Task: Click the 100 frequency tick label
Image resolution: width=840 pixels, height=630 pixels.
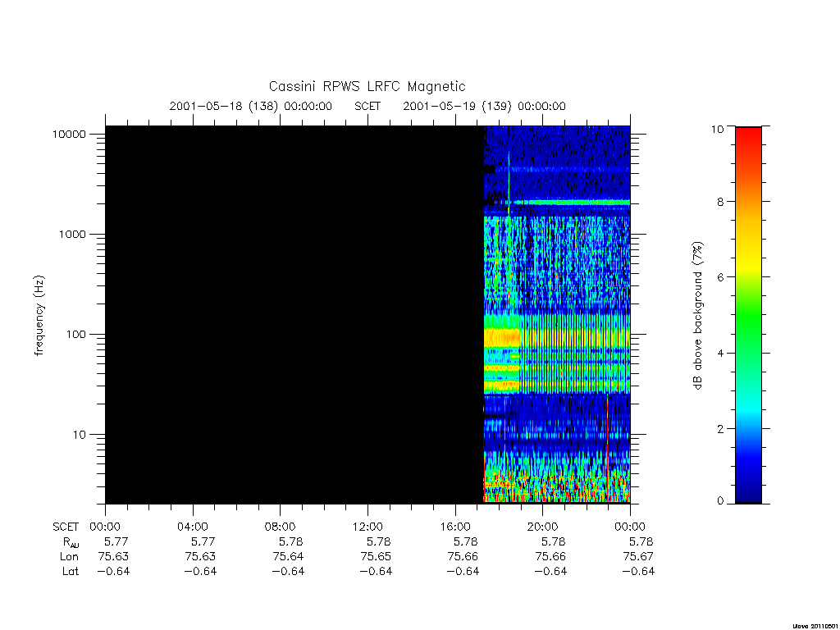Action: (75, 335)
